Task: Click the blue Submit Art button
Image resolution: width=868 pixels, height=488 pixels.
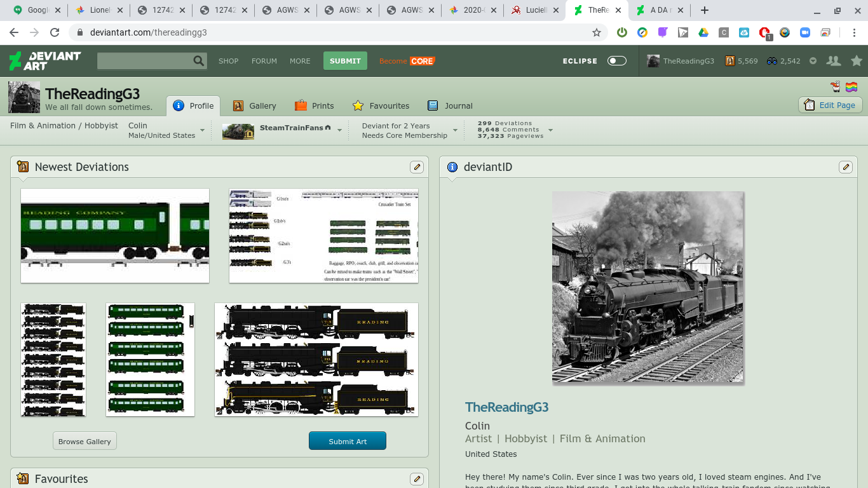Action: point(348,441)
